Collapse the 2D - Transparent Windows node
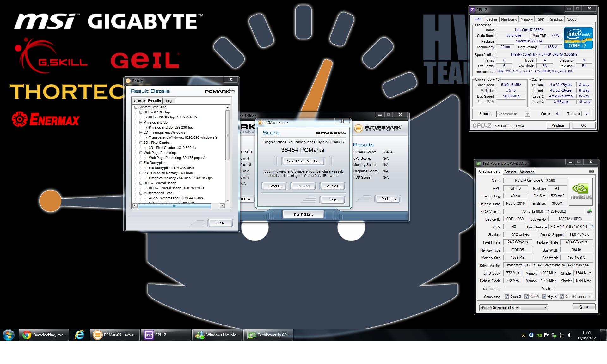This screenshot has height=364, width=607. click(141, 132)
